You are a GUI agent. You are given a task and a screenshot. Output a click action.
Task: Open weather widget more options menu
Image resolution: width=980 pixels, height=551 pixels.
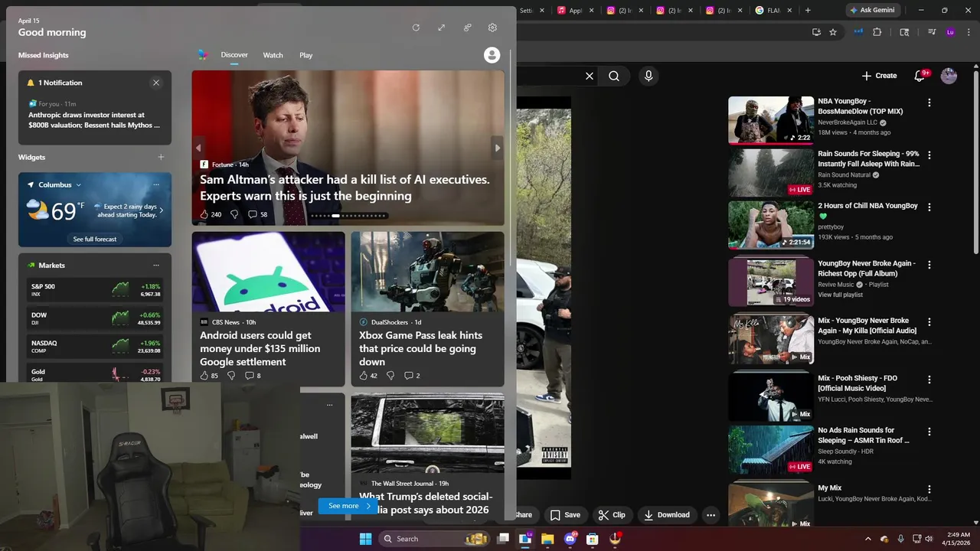156,184
